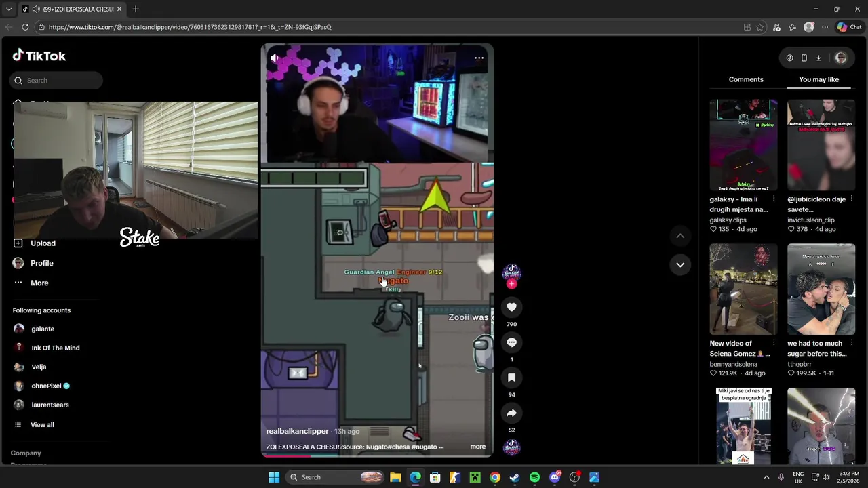Open options for the @ljubicicleon video

point(852,199)
